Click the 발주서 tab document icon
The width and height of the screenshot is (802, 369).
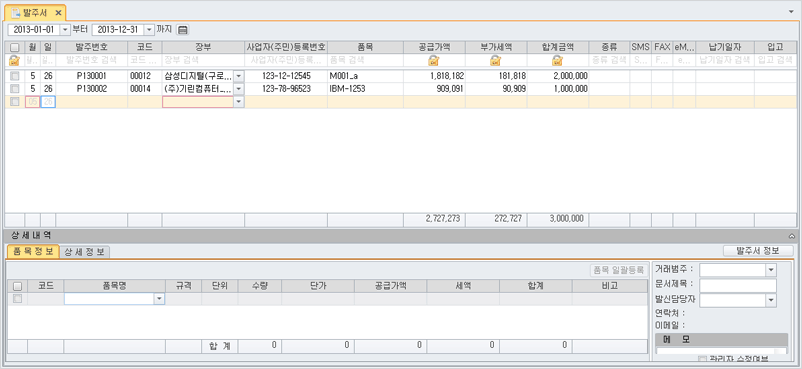click(16, 12)
